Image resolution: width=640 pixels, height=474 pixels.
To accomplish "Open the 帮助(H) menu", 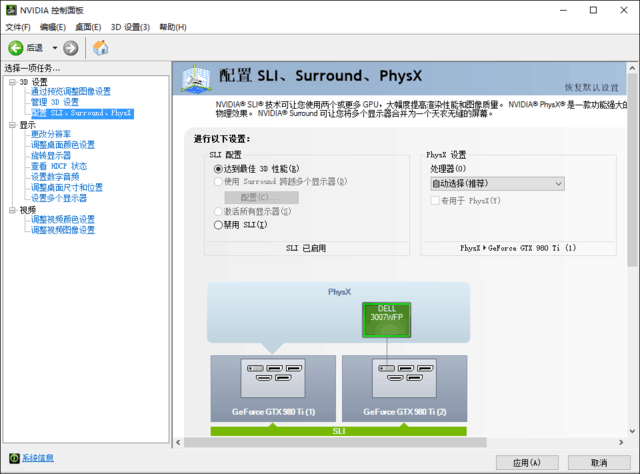I will click(173, 27).
